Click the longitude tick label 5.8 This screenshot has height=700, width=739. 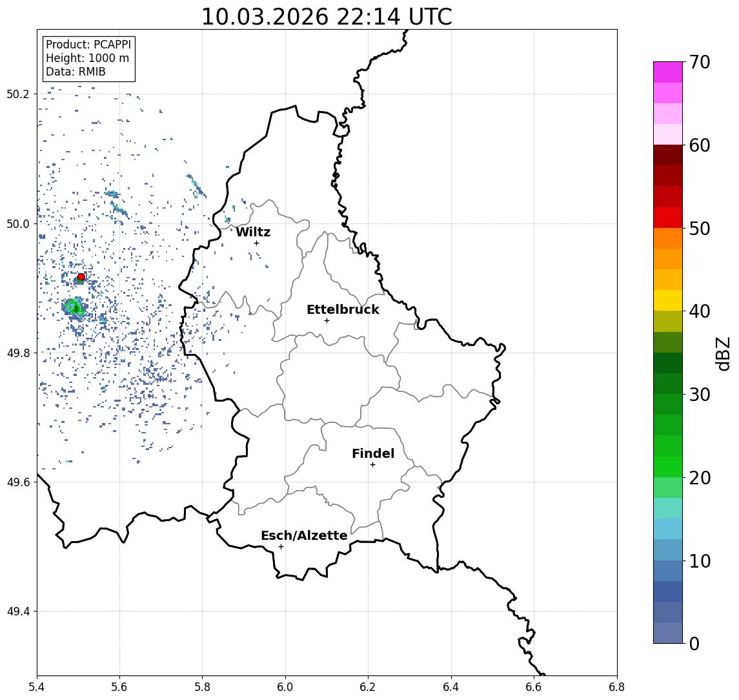202,687
